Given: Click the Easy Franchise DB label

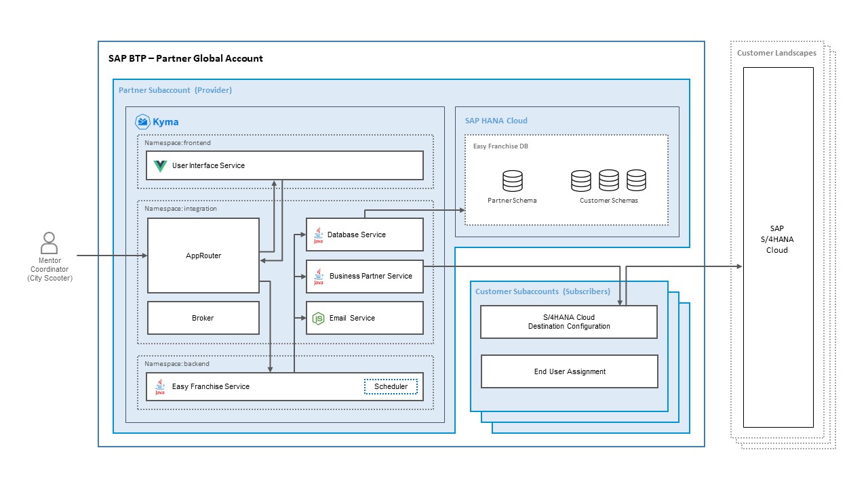Looking at the screenshot, I should coord(500,146).
